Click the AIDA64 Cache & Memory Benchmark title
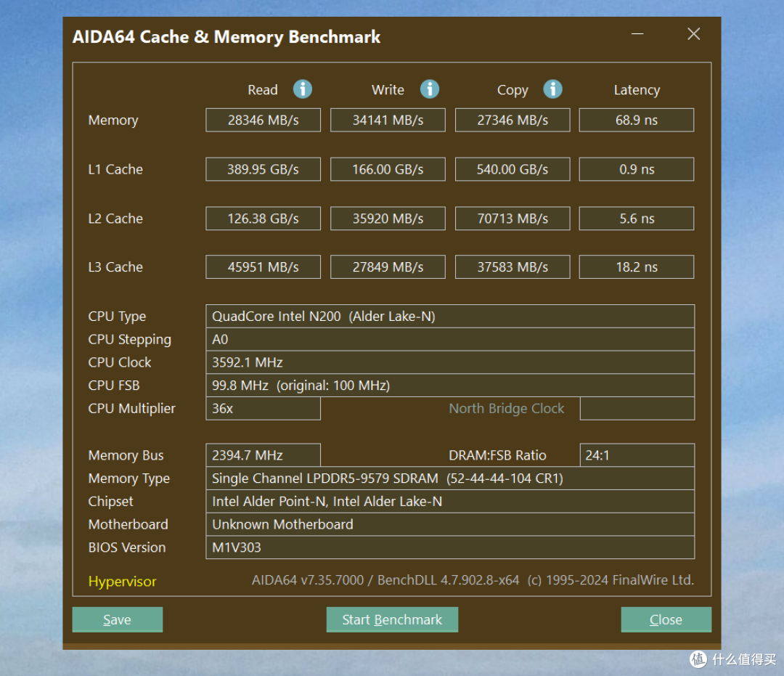Image resolution: width=784 pixels, height=676 pixels. click(x=226, y=38)
